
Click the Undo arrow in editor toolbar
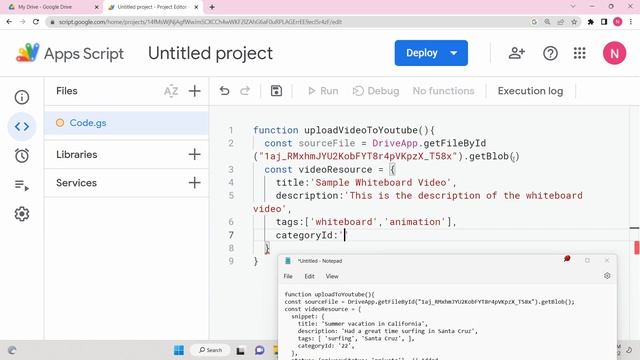coord(224,91)
